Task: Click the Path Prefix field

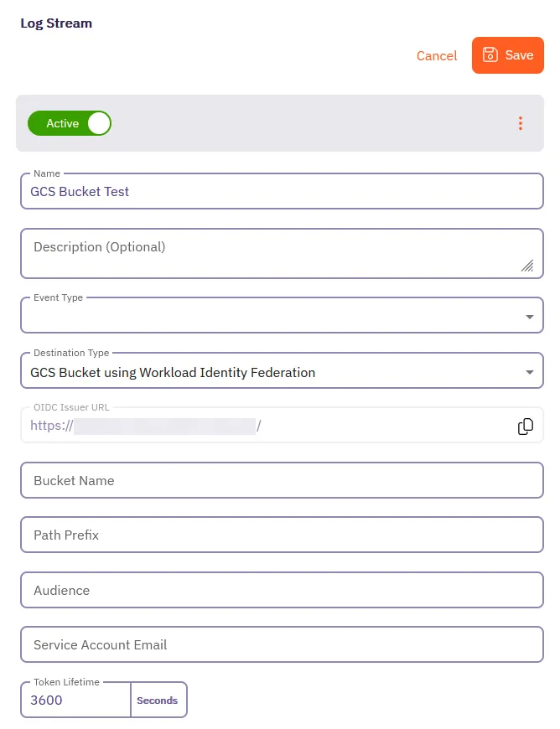Action: coord(282,535)
